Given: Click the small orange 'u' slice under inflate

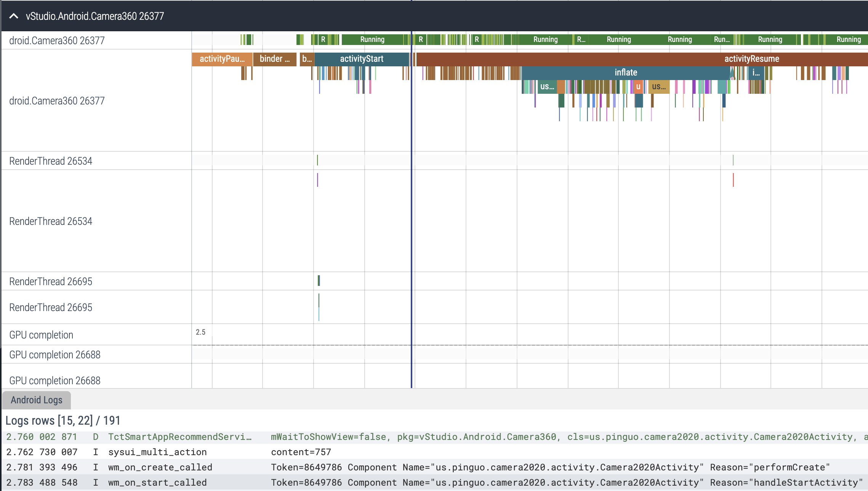Looking at the screenshot, I should [x=638, y=87].
